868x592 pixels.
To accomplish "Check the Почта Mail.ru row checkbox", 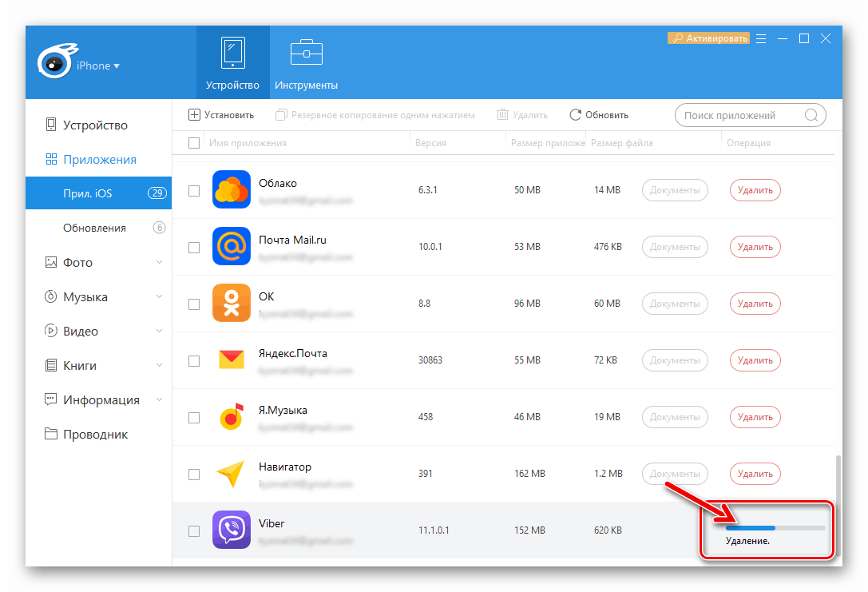I will pos(194,248).
